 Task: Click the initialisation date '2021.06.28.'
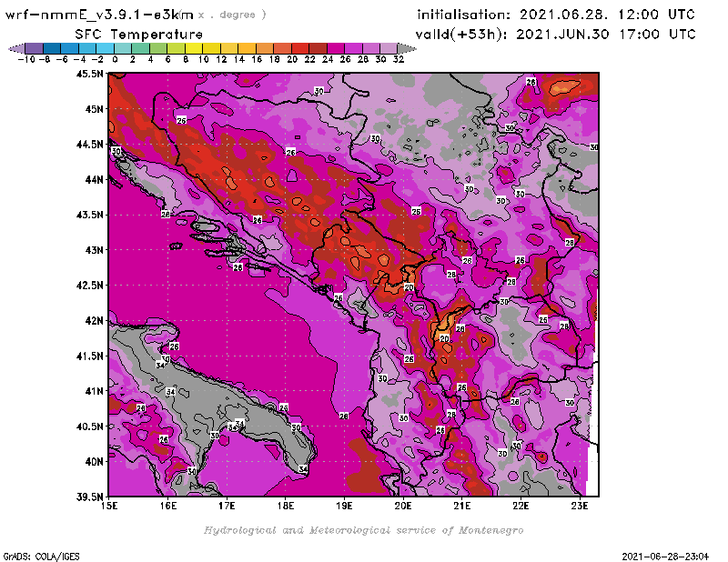[566, 15]
